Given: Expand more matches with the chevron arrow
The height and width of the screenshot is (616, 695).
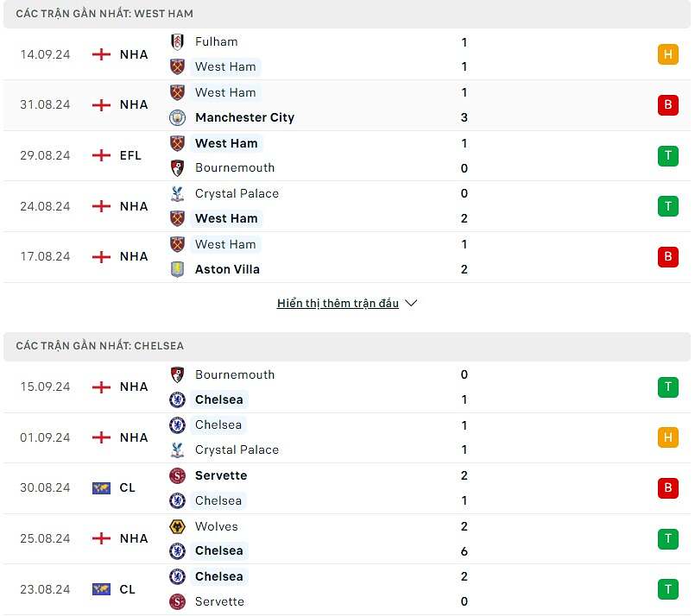Looking at the screenshot, I should pyautogui.click(x=411, y=304).
